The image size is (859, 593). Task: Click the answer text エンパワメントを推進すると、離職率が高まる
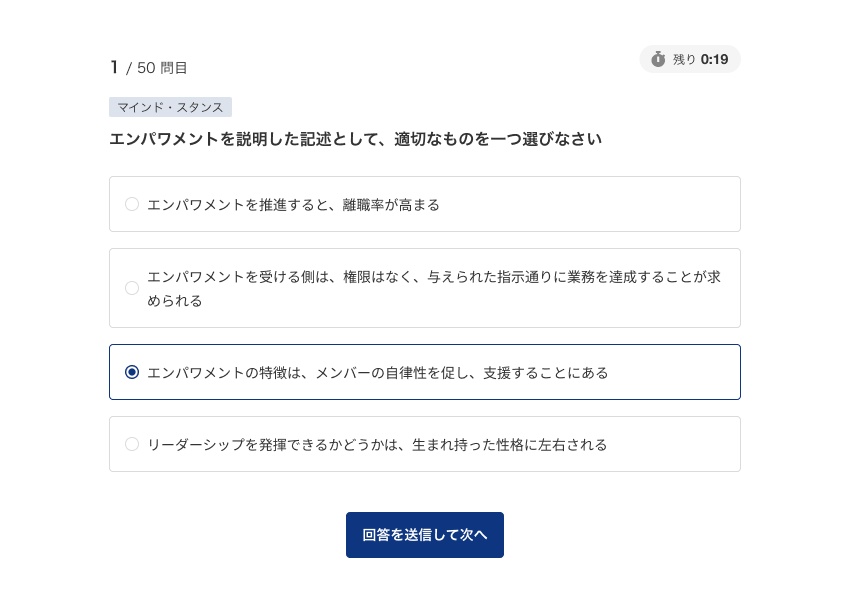(293, 204)
